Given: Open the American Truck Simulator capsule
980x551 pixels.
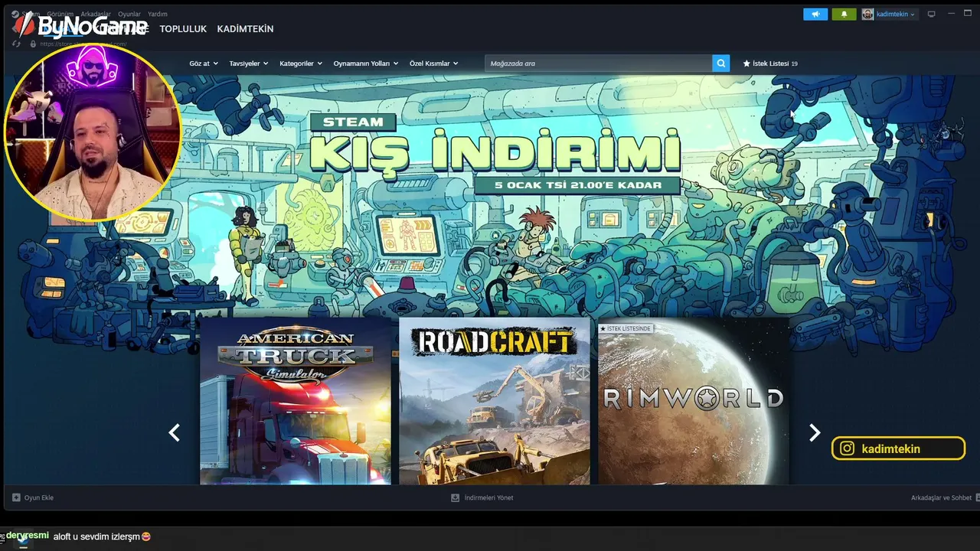Looking at the screenshot, I should [x=296, y=401].
